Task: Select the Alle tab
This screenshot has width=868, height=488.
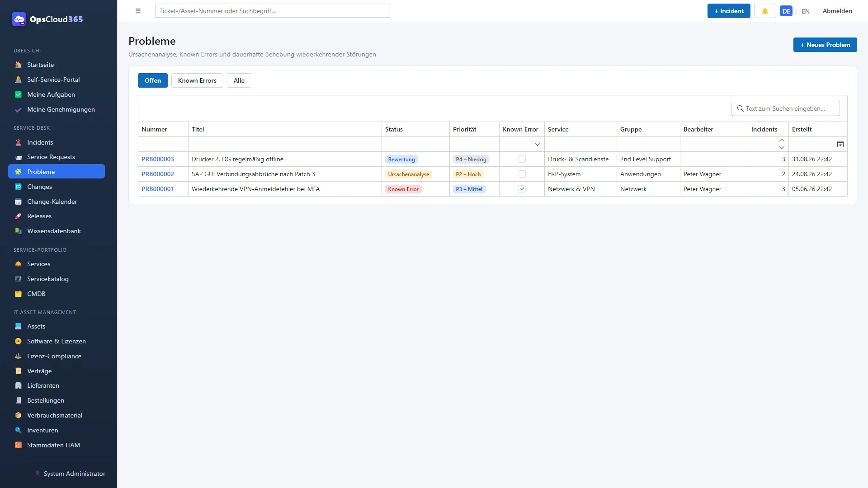Action: coord(239,80)
